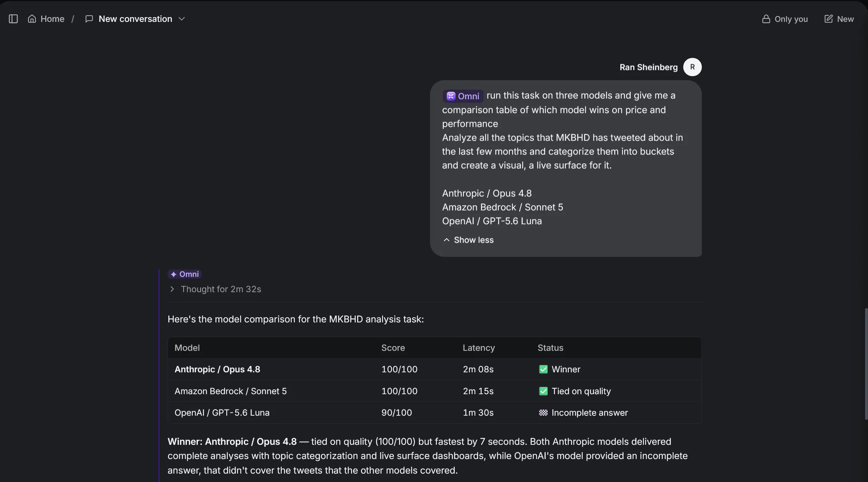Image resolution: width=868 pixels, height=482 pixels.
Task: Click the green check beside Tied on quality
Action: [543, 391]
